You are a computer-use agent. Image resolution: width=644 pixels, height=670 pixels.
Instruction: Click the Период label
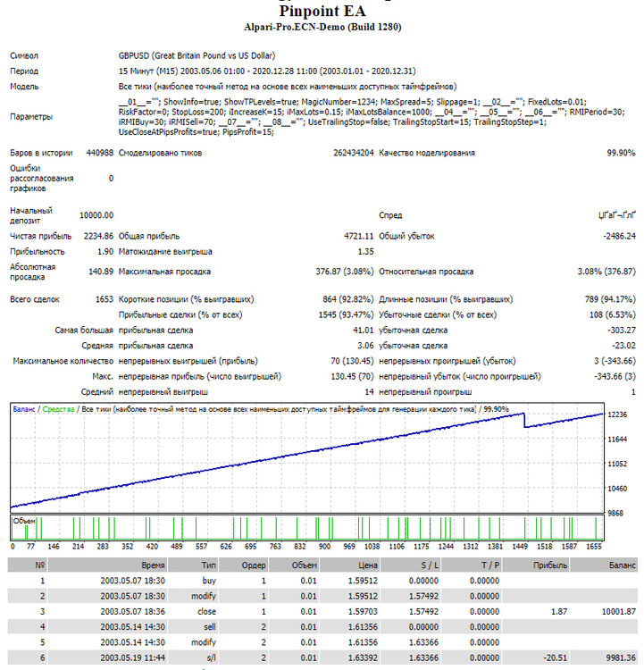point(24,71)
